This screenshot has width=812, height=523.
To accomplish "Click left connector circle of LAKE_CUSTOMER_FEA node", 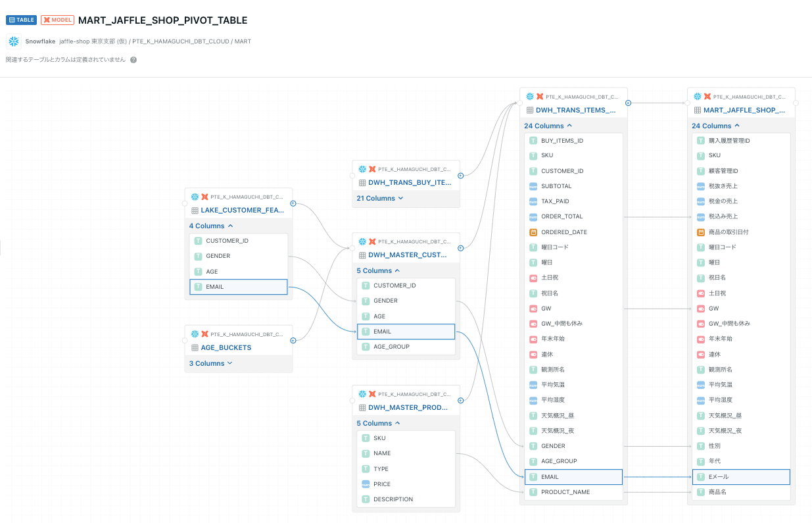I will point(185,203).
